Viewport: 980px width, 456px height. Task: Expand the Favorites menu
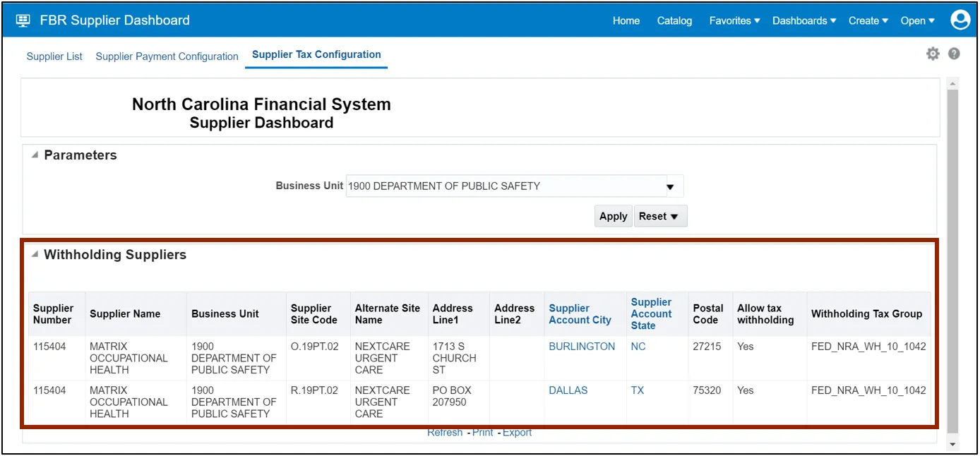point(734,20)
